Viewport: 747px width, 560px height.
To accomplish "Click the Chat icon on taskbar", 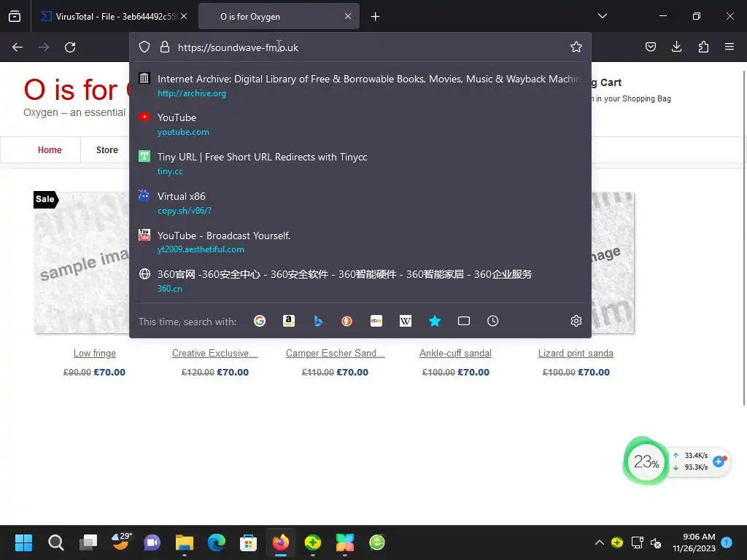I will tap(152, 542).
